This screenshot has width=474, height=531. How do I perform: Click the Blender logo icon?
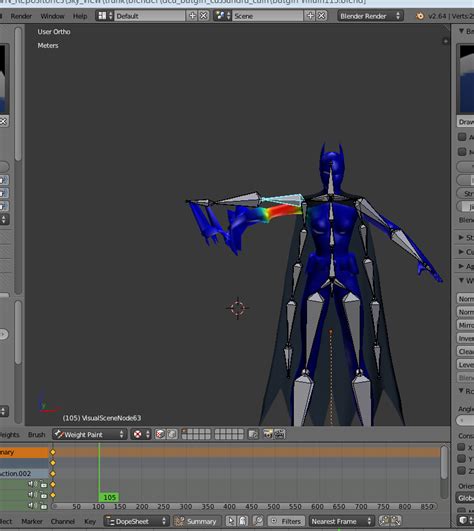click(x=420, y=16)
